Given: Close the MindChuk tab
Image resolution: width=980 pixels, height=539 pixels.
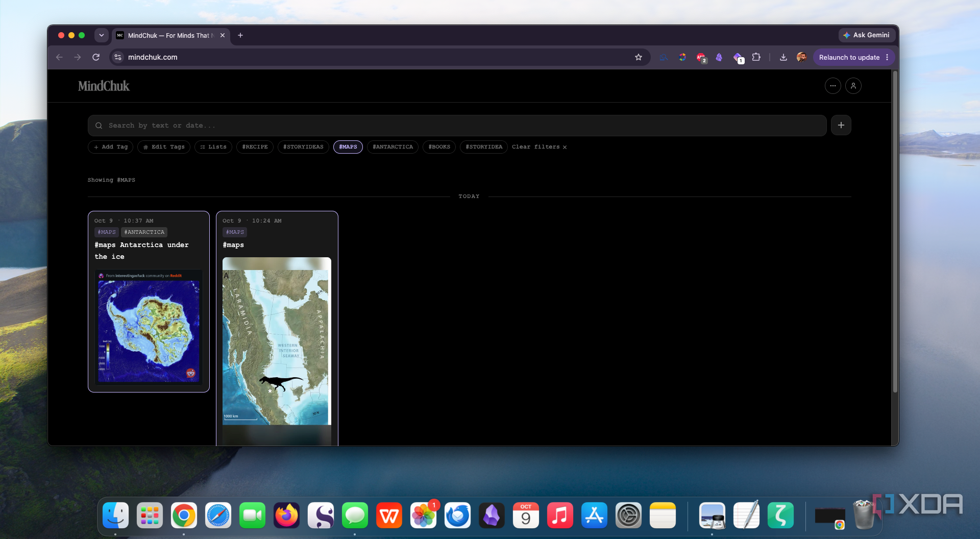Looking at the screenshot, I should pyautogui.click(x=223, y=35).
